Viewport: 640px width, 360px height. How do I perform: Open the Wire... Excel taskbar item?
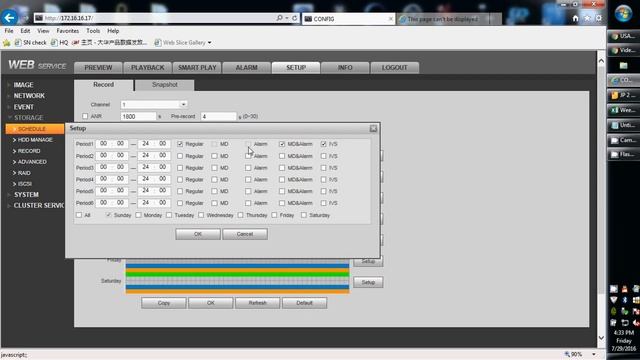[623, 110]
